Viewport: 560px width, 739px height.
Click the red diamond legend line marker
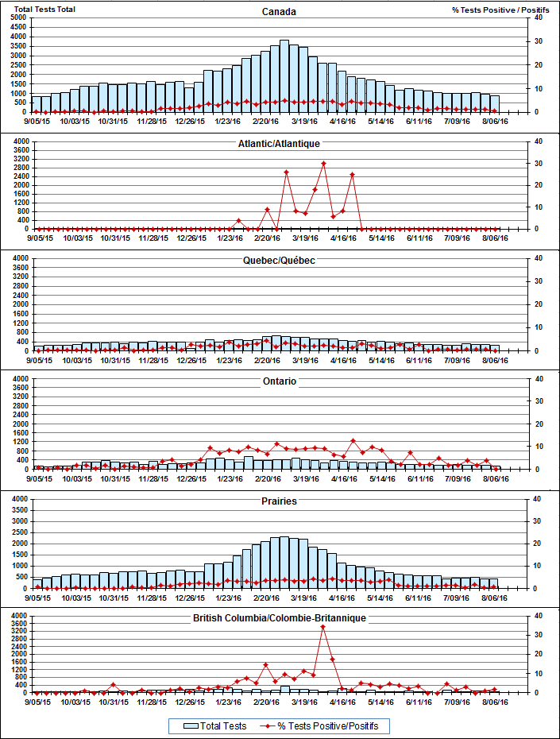[266, 726]
